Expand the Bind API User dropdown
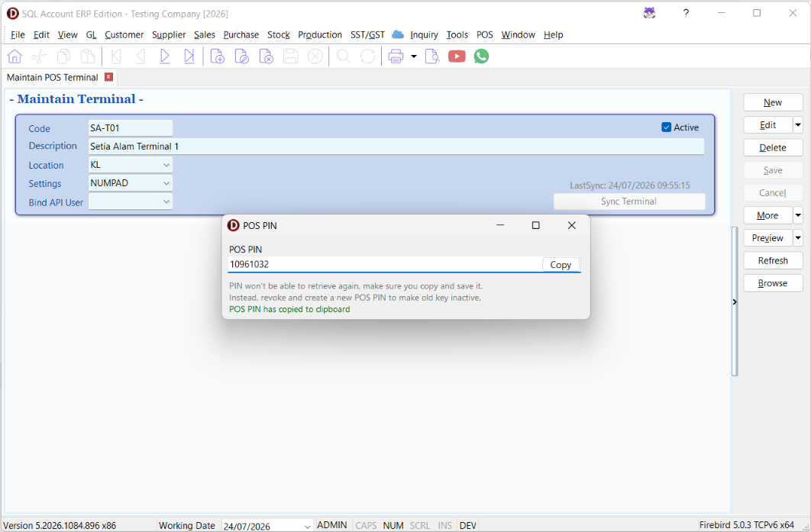Viewport: 811px width, 532px height. tap(166, 202)
